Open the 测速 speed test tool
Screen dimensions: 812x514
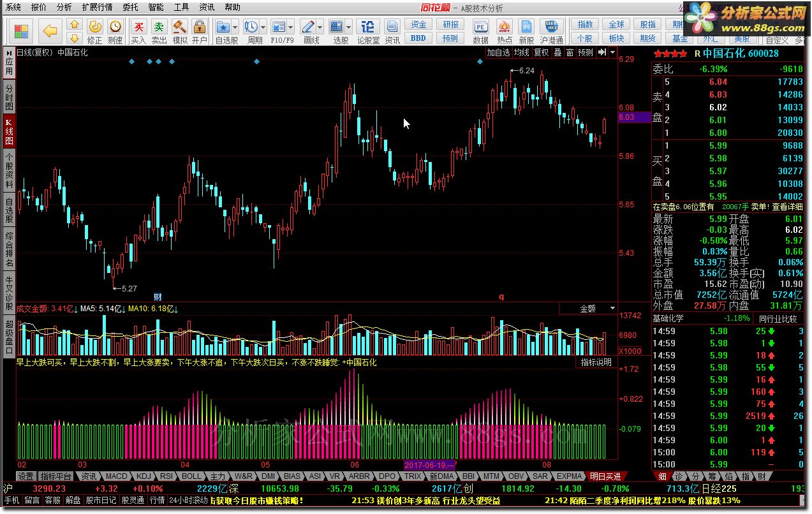pyautogui.click(x=115, y=31)
